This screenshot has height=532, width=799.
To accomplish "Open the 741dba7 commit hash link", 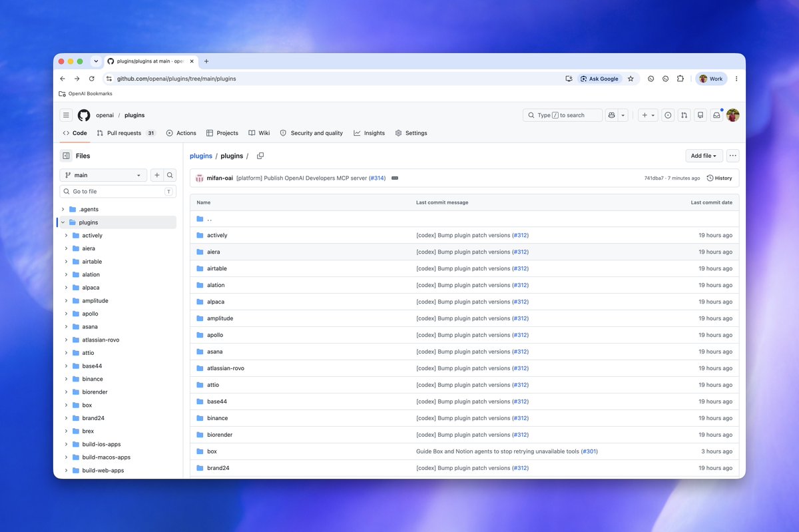I will click(655, 178).
